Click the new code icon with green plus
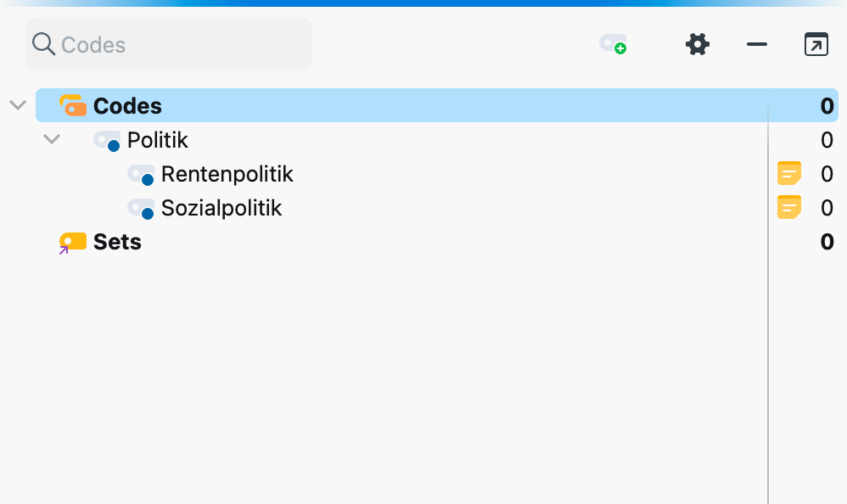This screenshot has height=504, width=847. (613, 44)
